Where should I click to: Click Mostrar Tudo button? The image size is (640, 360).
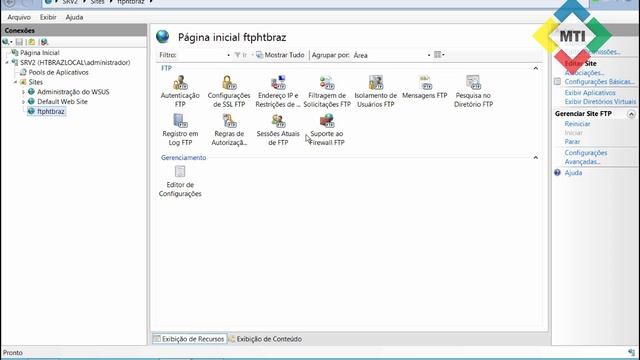(x=280, y=55)
